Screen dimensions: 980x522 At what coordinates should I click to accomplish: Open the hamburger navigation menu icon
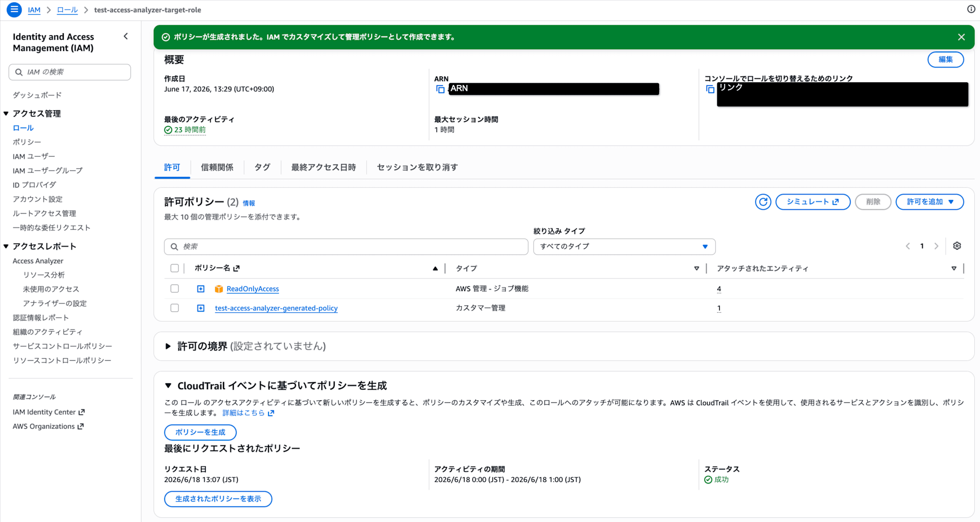tap(14, 9)
